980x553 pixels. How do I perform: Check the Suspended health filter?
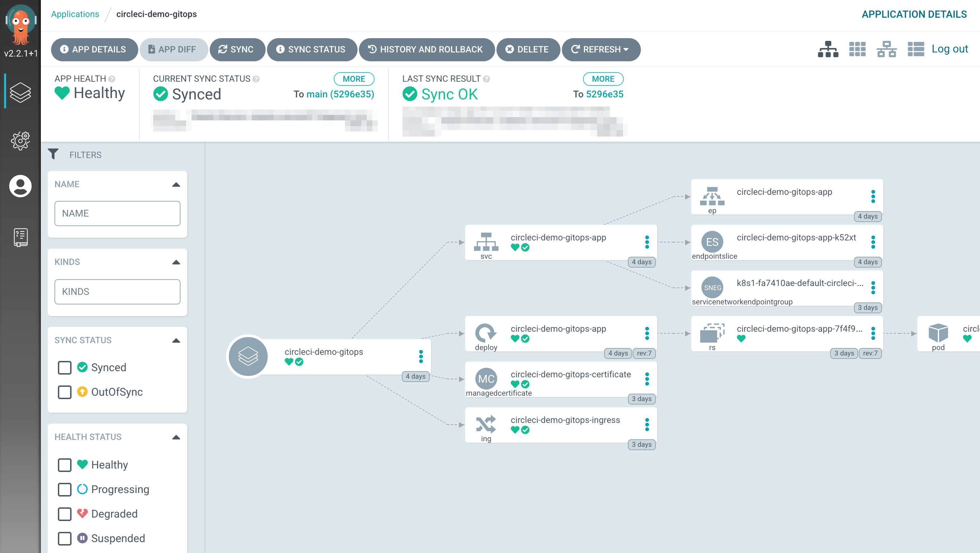tap(65, 539)
